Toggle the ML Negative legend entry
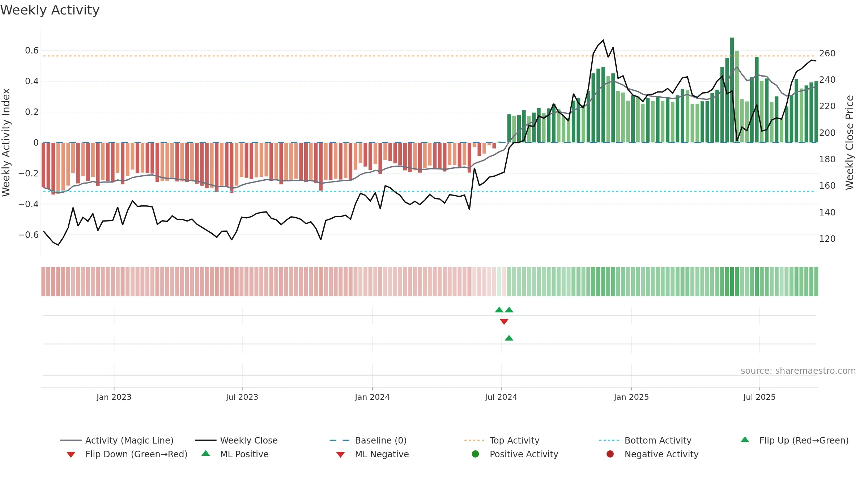 373,454
